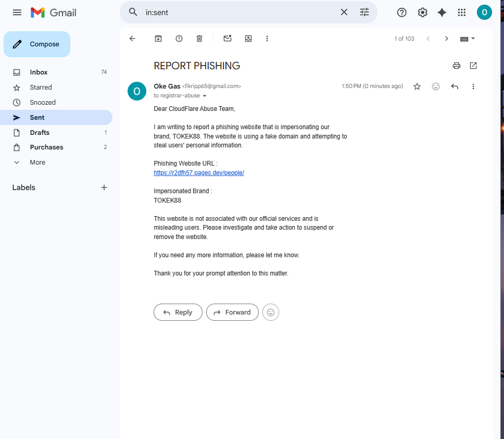Open the Drafts folder
The height and width of the screenshot is (439, 504).
coord(56,132)
